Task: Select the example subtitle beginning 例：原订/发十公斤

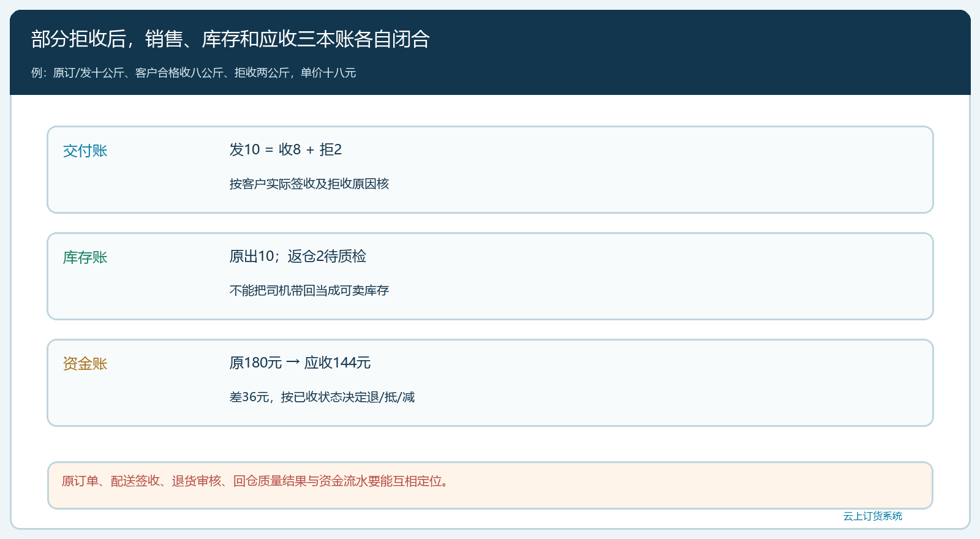Action: pos(194,73)
